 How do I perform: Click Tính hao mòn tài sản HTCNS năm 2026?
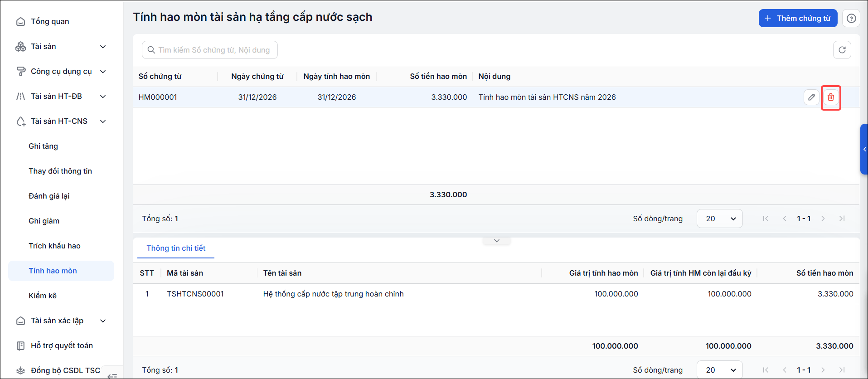(x=547, y=97)
